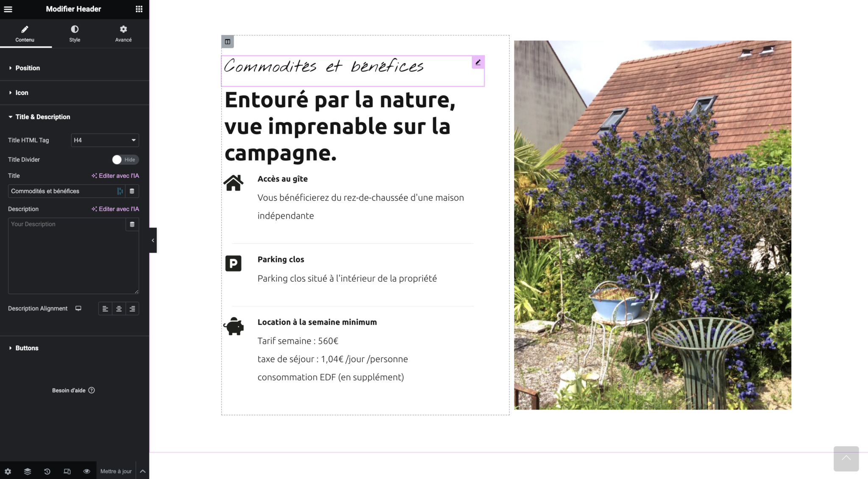
Task: Expand the Buttons section
Action: point(27,347)
